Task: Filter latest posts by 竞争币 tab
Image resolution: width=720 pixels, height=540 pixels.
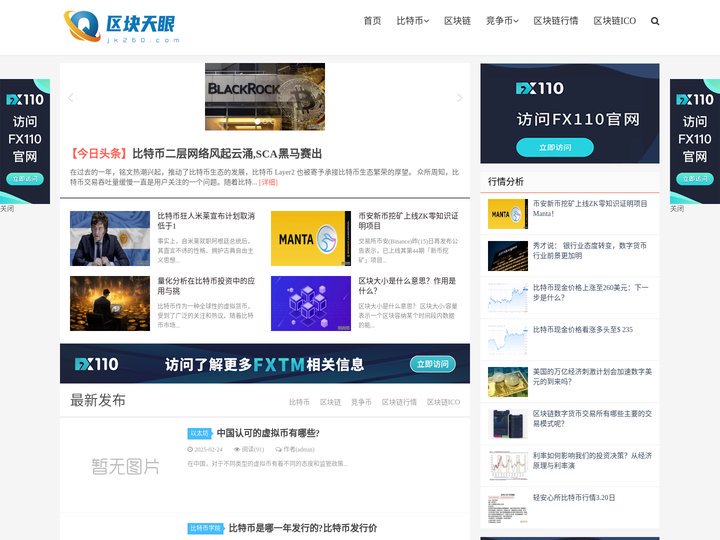Action: pos(361,402)
